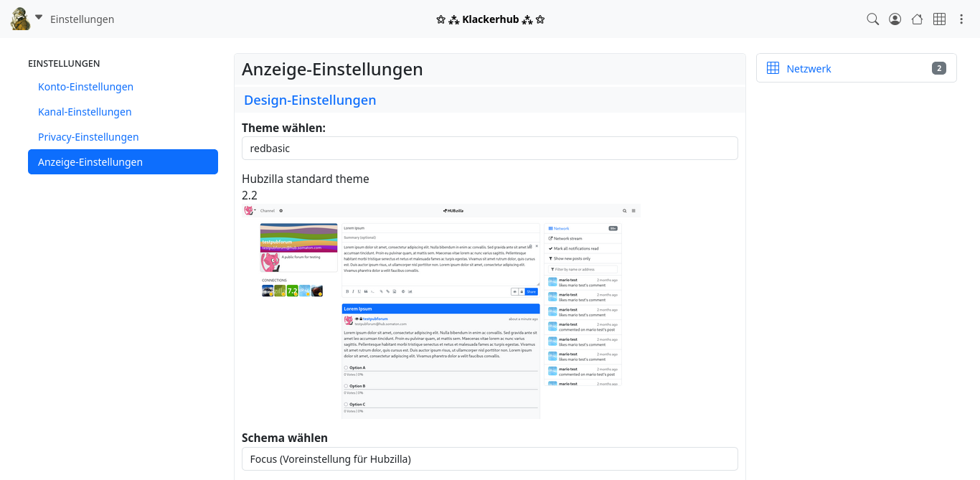The width and height of the screenshot is (980, 480).
Task: Expand the Schema wählen dropdown
Action: click(489, 459)
